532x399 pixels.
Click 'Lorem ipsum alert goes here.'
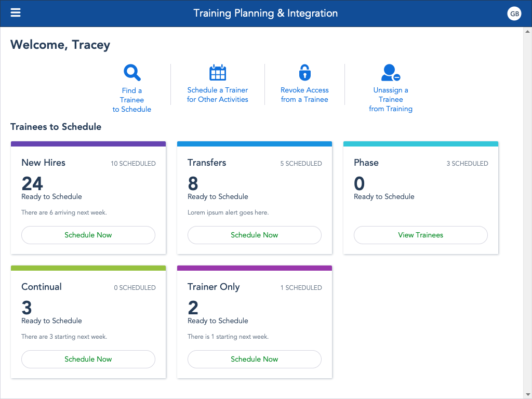(x=228, y=212)
